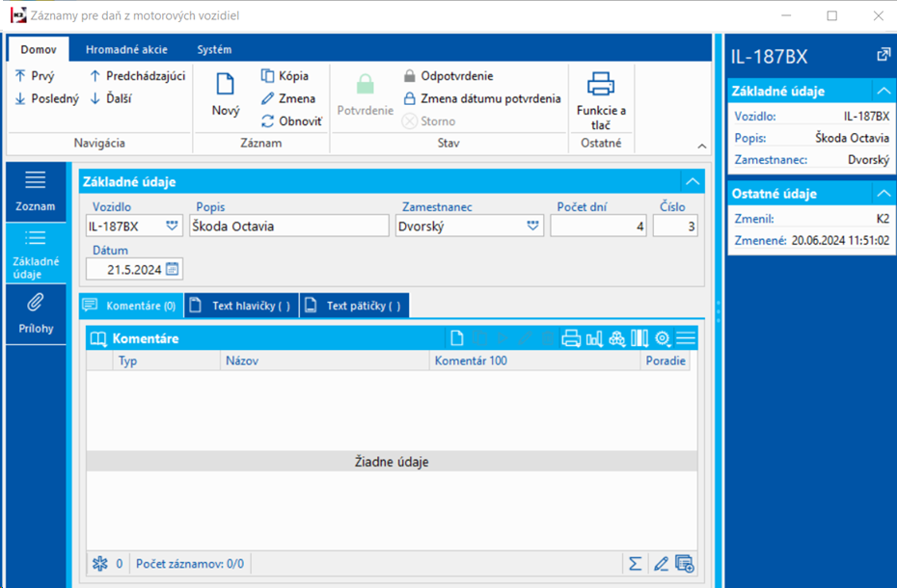Open Zmena dátumu potvrdenia

click(x=481, y=98)
